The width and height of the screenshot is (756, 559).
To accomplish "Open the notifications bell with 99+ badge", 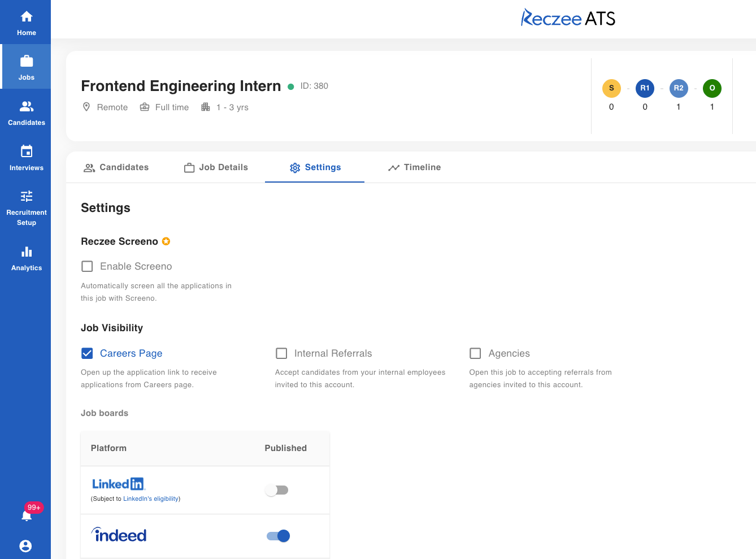I will (27, 515).
